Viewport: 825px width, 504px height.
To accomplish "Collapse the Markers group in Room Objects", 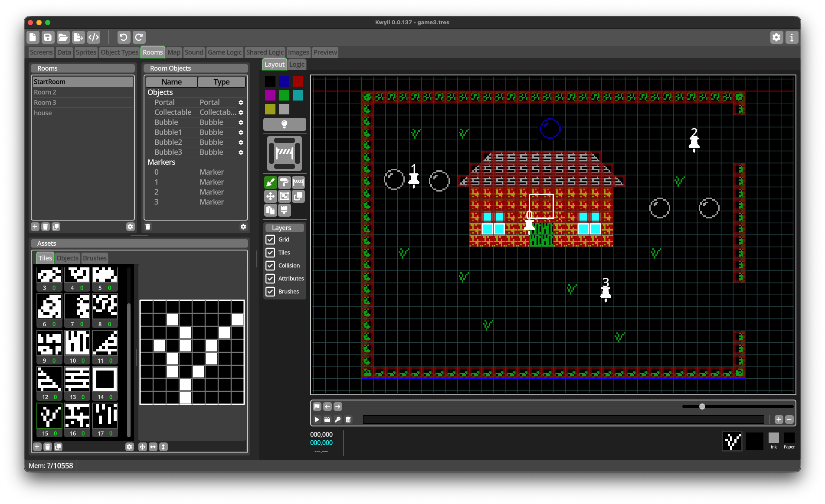I will 161,162.
